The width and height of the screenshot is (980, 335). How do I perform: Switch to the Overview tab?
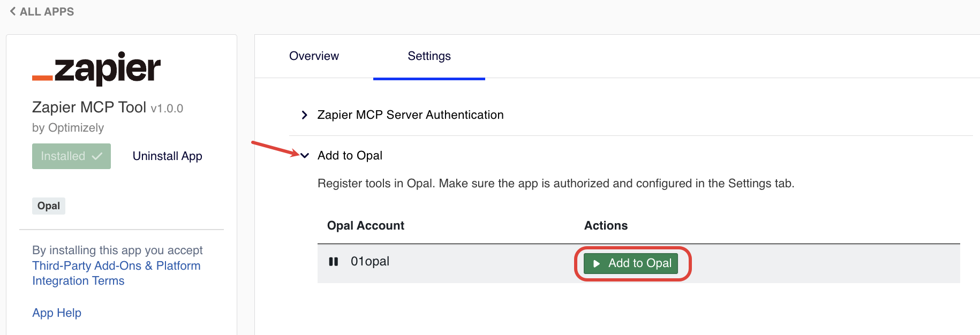point(314,56)
